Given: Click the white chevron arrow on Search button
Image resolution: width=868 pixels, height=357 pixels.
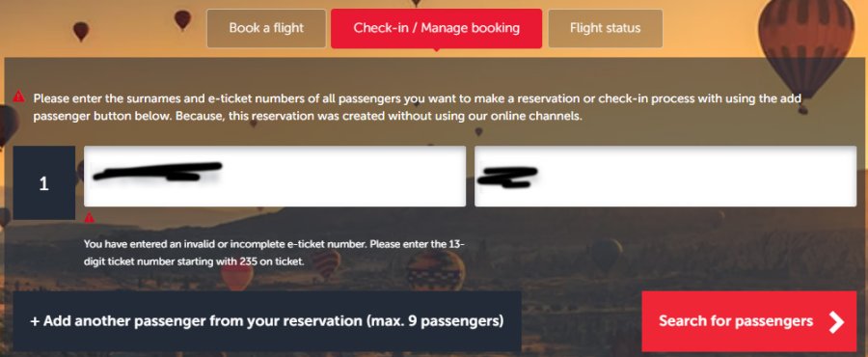Looking at the screenshot, I should (x=836, y=321).
